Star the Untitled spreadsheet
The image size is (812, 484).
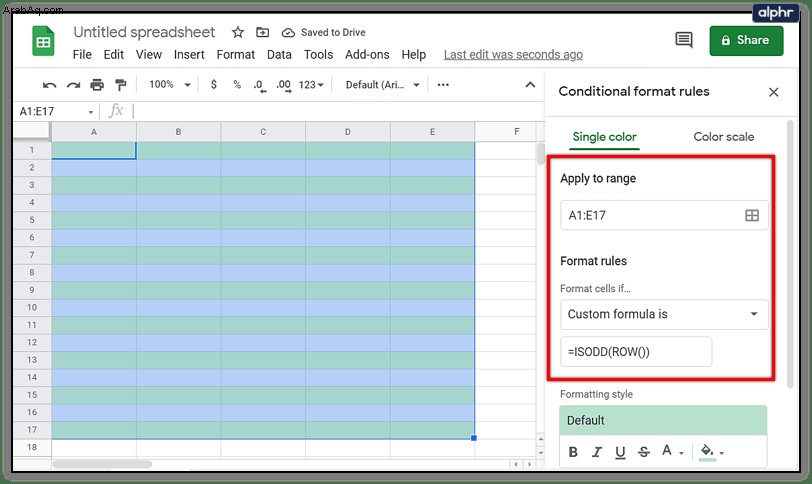[238, 32]
